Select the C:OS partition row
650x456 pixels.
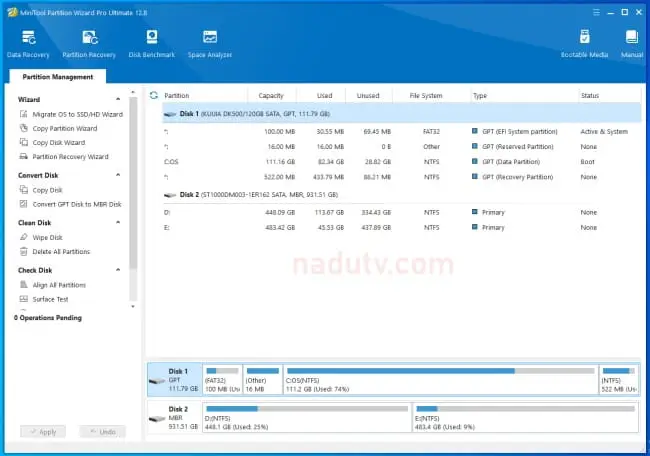[401, 162]
